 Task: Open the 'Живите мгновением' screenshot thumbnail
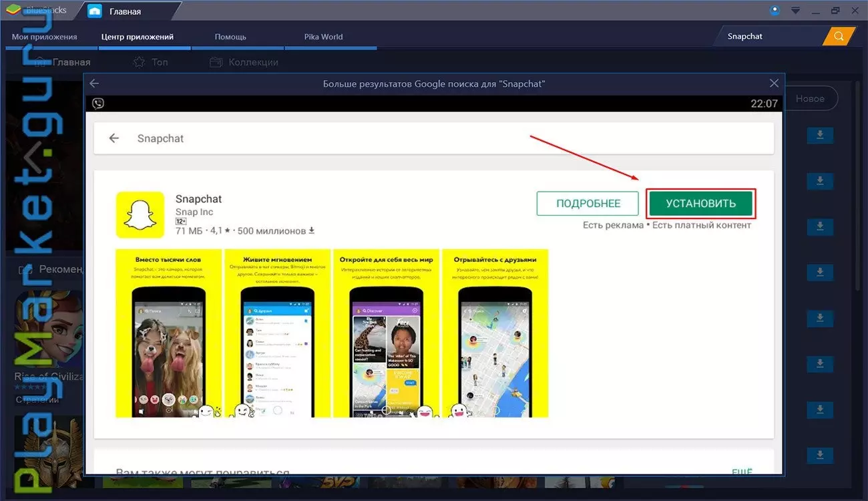277,333
